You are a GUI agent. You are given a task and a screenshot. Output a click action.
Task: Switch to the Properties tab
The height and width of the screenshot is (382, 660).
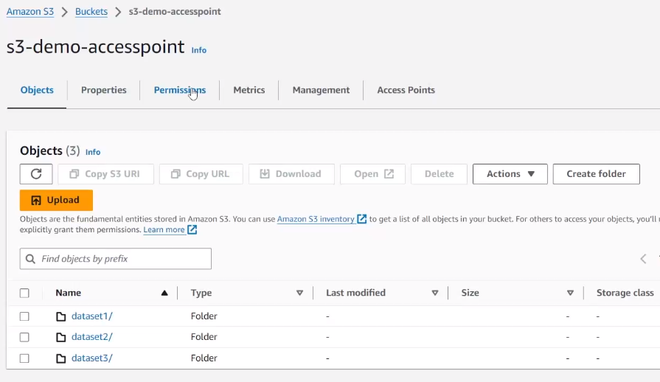(104, 90)
